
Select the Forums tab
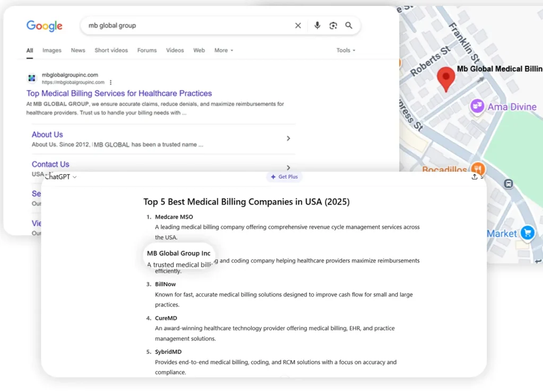[147, 50]
